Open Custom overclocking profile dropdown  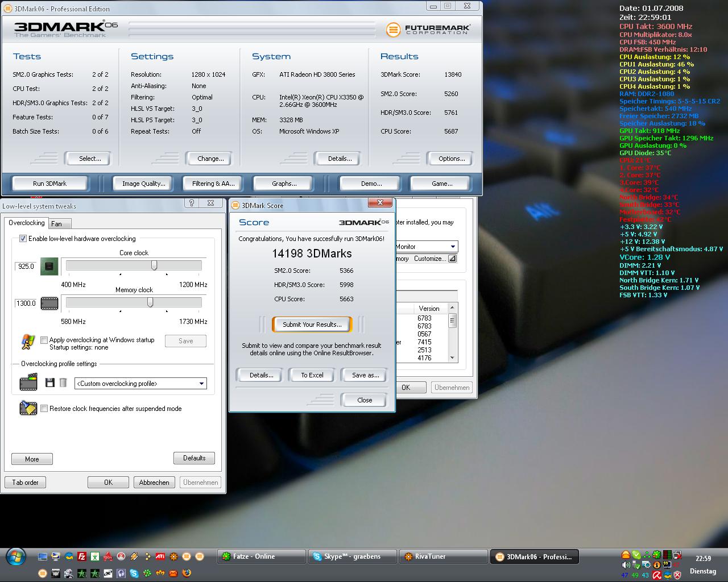coord(201,384)
